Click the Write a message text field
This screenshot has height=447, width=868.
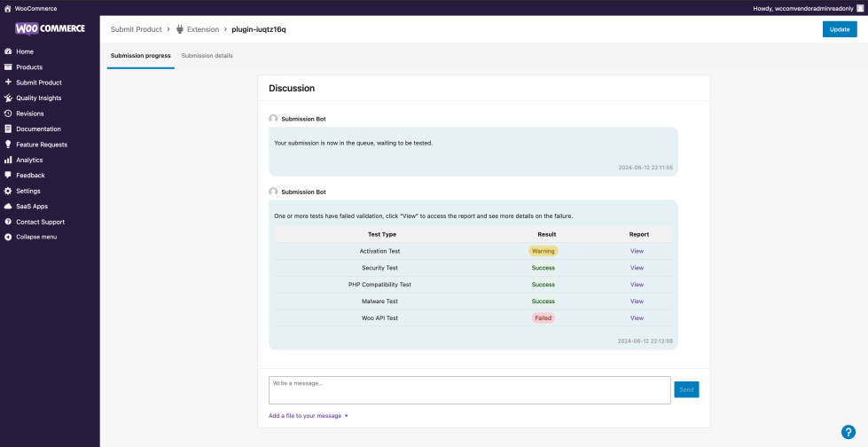point(469,390)
